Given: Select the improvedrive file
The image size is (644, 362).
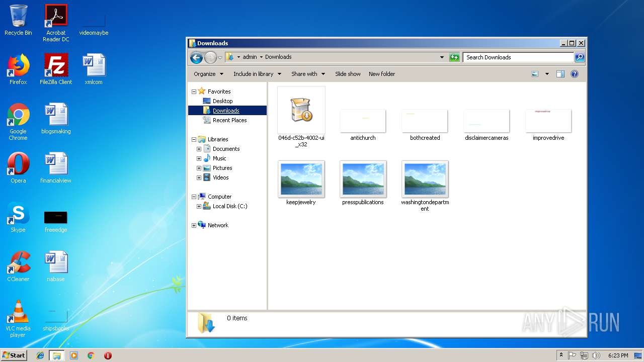Looking at the screenshot, I should tap(548, 124).
